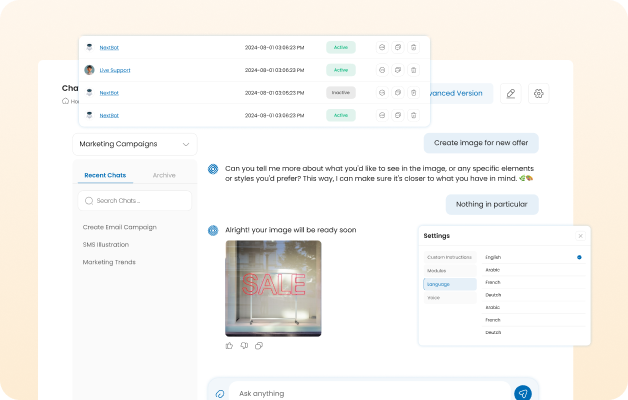Viewport: 628px width, 400px height.
Task: Click the pencil edit icon in header
Action: click(510, 93)
